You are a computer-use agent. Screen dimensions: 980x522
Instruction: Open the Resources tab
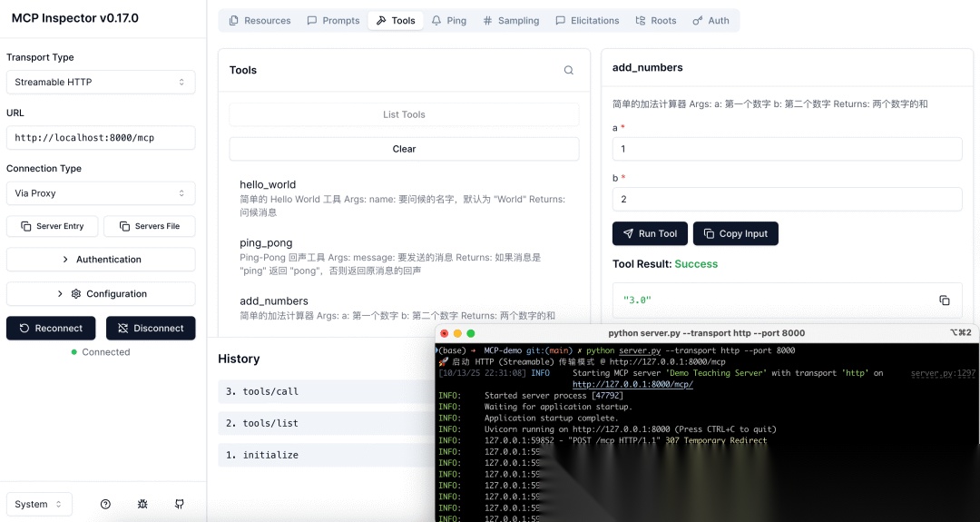260,21
